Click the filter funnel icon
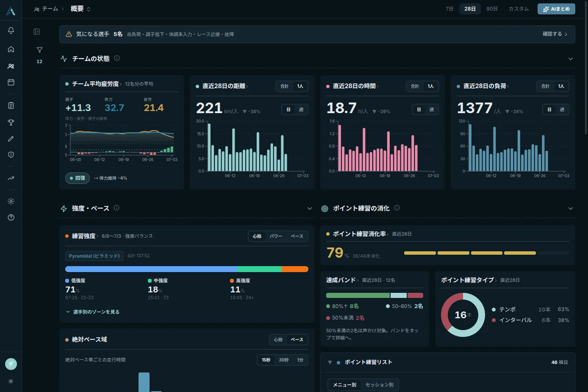This screenshot has height=392, width=588. tap(39, 50)
